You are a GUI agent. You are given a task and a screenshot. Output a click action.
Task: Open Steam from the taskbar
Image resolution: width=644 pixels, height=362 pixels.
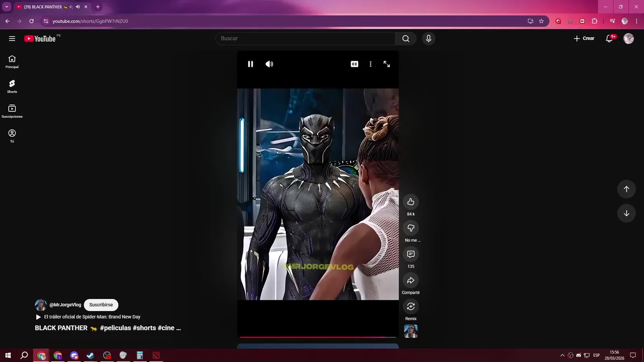tap(91, 355)
